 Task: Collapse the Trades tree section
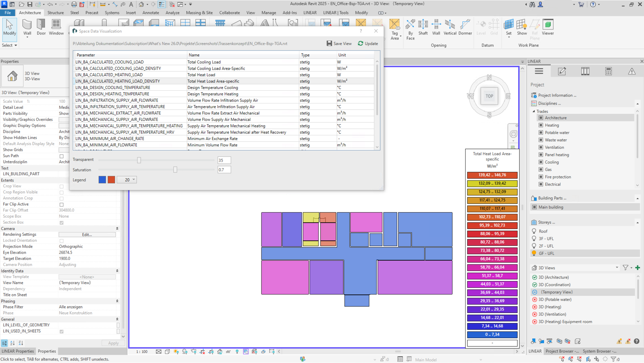pos(534,111)
